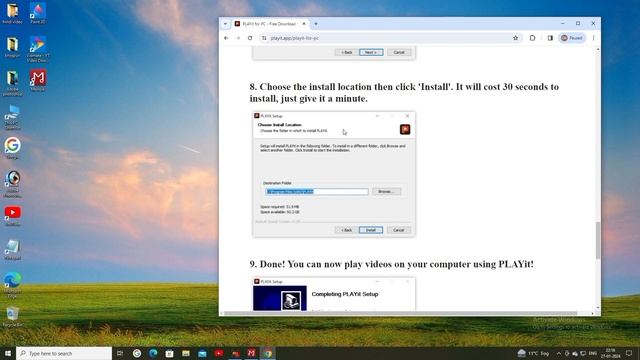Switch to Chrome on the taskbar
The height and width of the screenshot is (360, 640).
[x=268, y=353]
